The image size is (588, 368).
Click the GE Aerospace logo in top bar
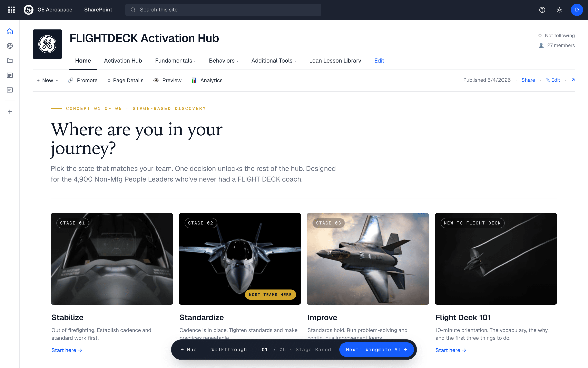tap(29, 10)
